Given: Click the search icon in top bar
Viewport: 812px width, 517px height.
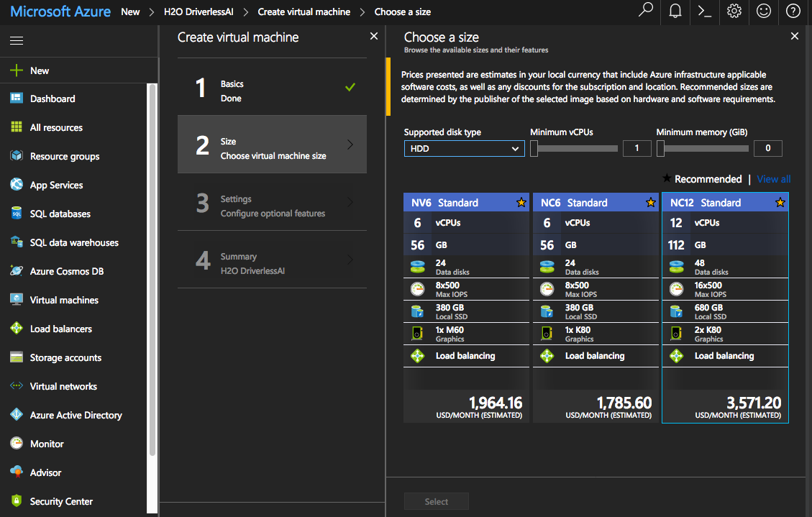Looking at the screenshot, I should coord(645,12).
